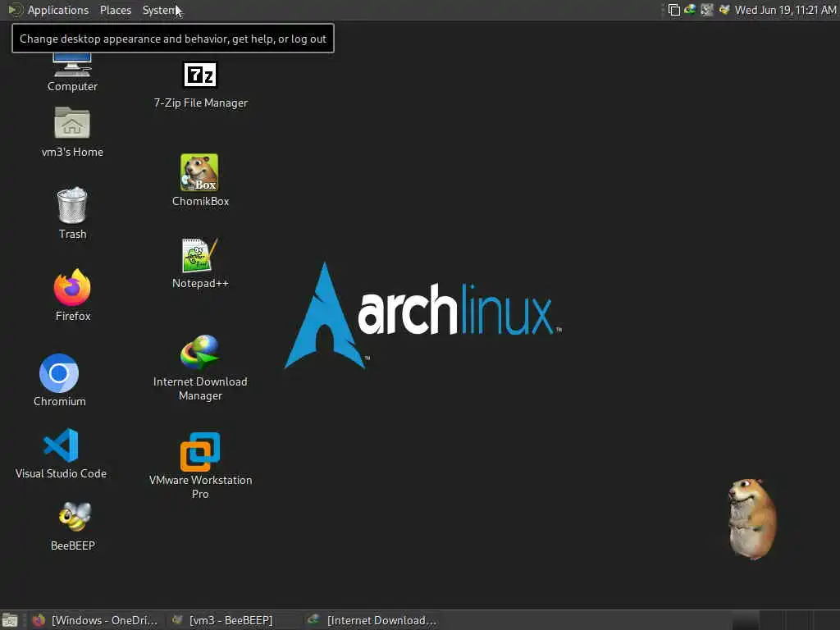This screenshot has width=840, height=630.
Task: Click the hamster mascot on the desktop
Action: (752, 518)
